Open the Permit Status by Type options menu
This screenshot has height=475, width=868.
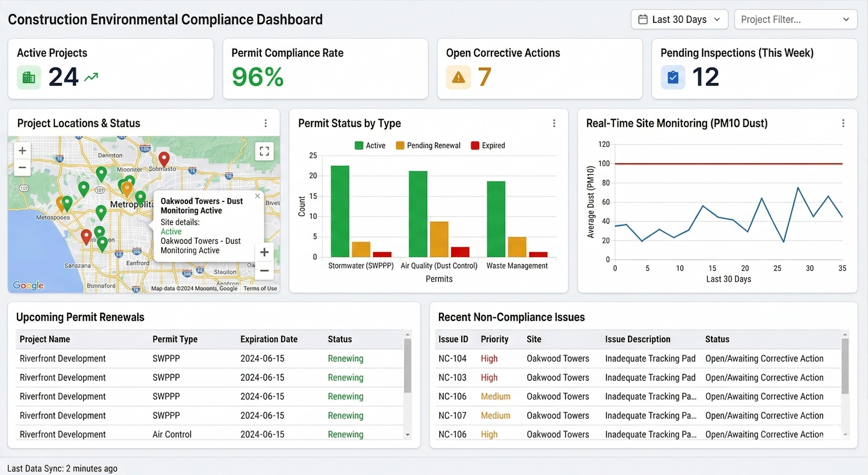coord(554,123)
